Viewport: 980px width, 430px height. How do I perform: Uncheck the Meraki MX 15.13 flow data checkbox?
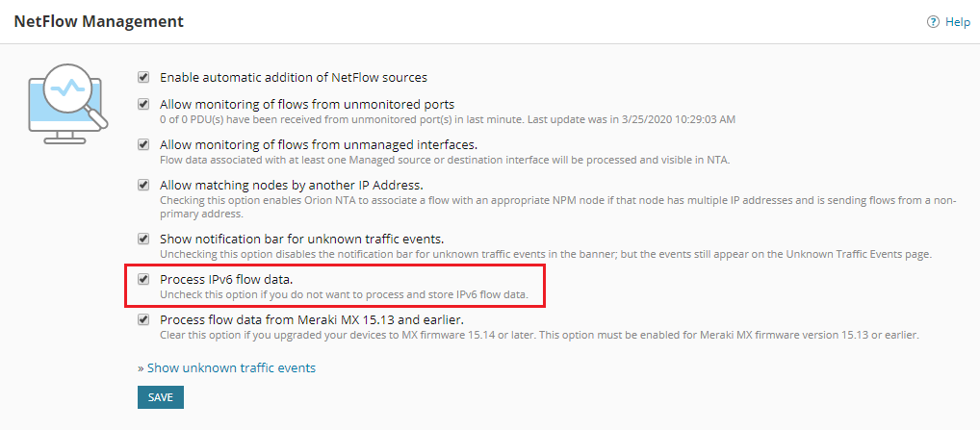144,319
